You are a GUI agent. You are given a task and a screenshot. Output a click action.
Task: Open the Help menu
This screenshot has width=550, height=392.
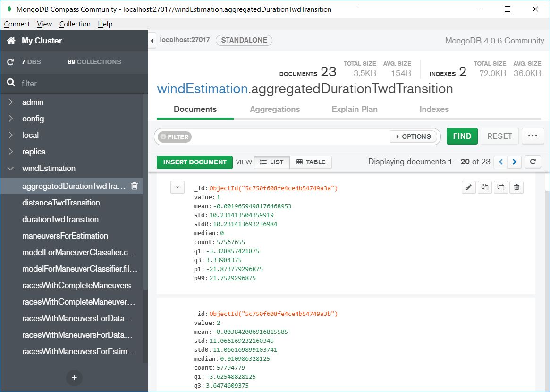click(105, 24)
